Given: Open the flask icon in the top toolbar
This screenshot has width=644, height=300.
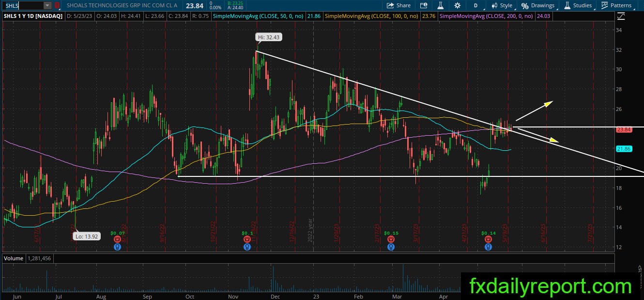Looking at the screenshot, I should 441,5.
